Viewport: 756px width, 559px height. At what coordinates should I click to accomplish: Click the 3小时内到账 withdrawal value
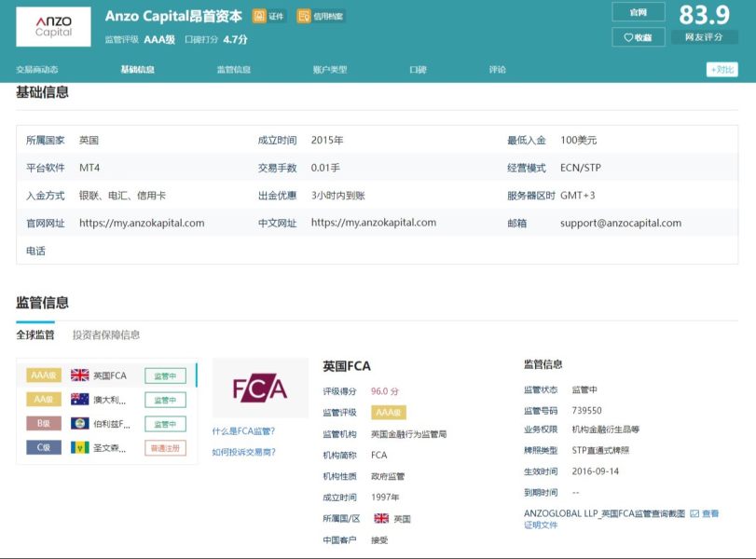click(x=338, y=195)
